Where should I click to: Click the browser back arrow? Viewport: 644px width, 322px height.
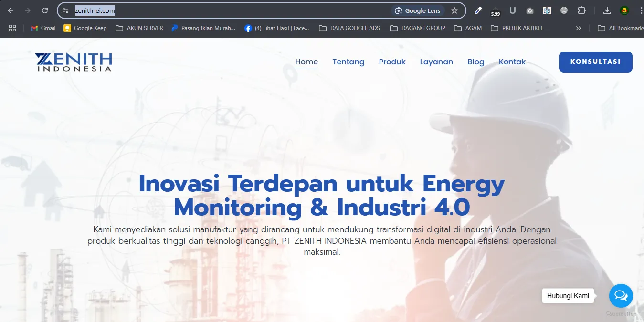tap(11, 10)
